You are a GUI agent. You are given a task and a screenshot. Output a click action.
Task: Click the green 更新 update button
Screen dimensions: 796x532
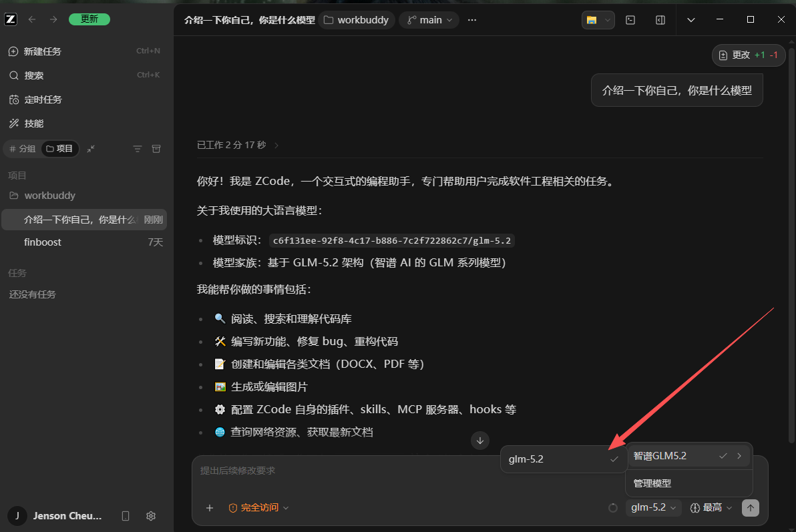pos(89,19)
